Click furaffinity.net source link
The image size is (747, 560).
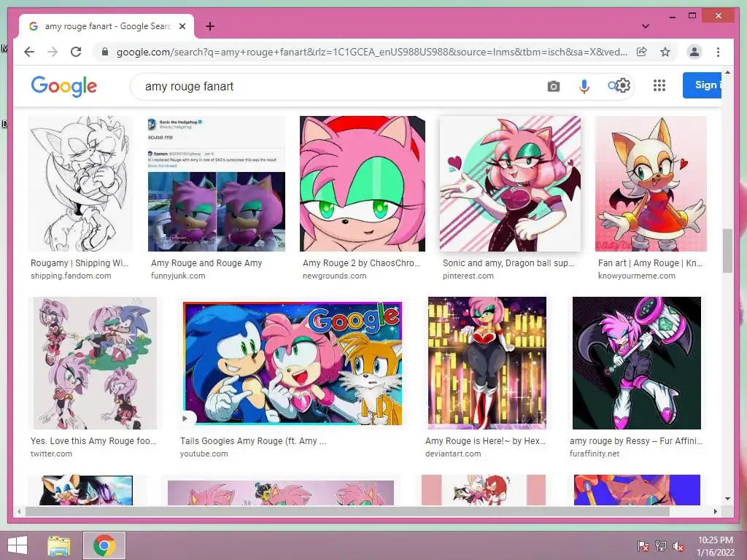pyautogui.click(x=595, y=454)
